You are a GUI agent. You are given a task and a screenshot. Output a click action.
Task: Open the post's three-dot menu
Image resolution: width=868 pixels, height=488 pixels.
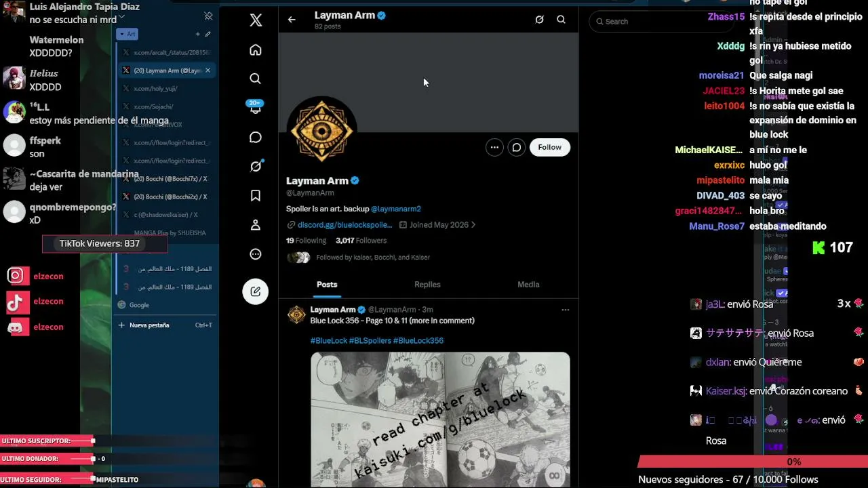565,310
